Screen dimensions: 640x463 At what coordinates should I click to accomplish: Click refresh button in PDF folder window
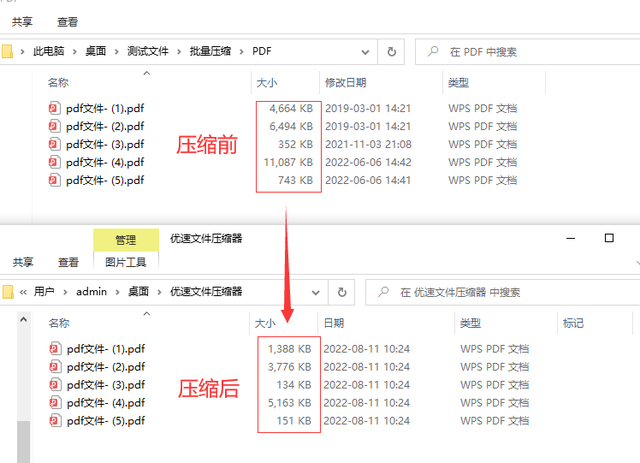pos(391,52)
